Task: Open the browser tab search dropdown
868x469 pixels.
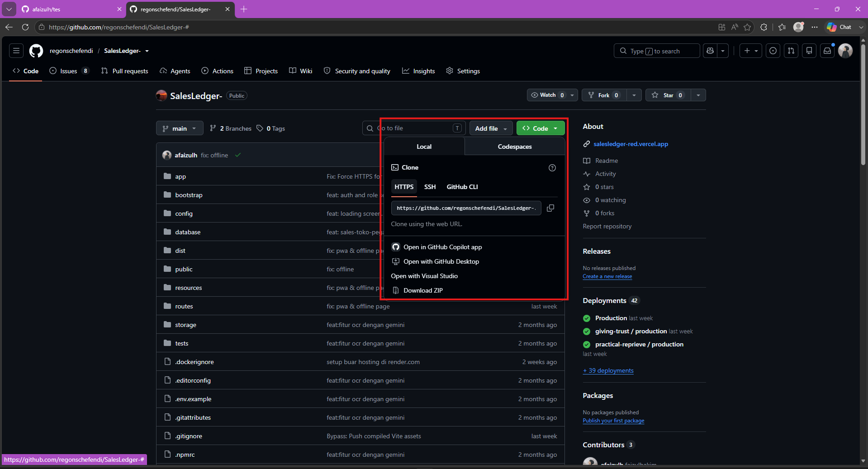Action: (9, 9)
